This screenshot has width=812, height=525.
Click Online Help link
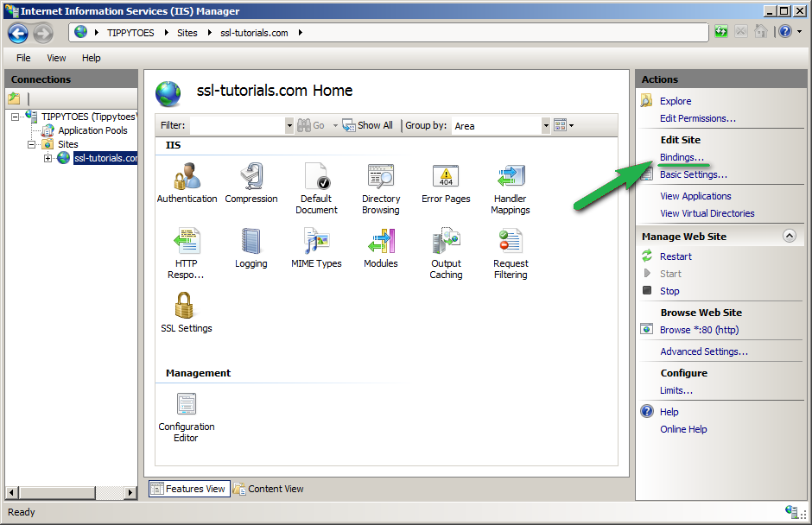(683, 429)
